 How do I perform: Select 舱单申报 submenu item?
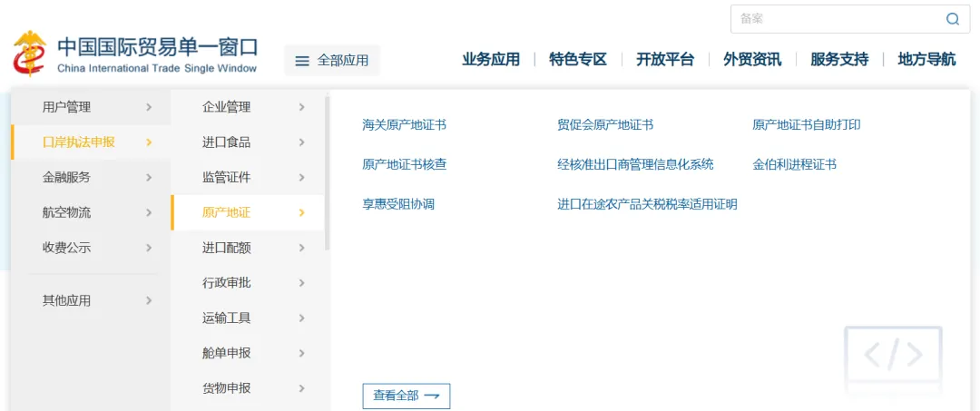click(248, 353)
